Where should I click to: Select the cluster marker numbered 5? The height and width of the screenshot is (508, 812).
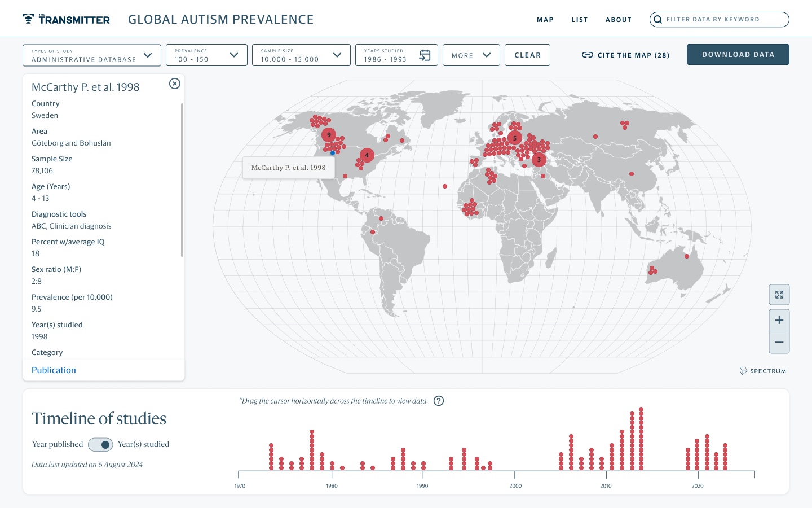[514, 138]
